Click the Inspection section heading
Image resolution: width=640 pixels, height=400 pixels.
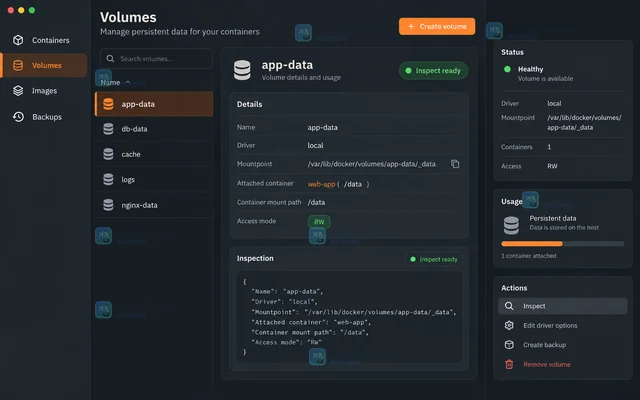pos(255,258)
